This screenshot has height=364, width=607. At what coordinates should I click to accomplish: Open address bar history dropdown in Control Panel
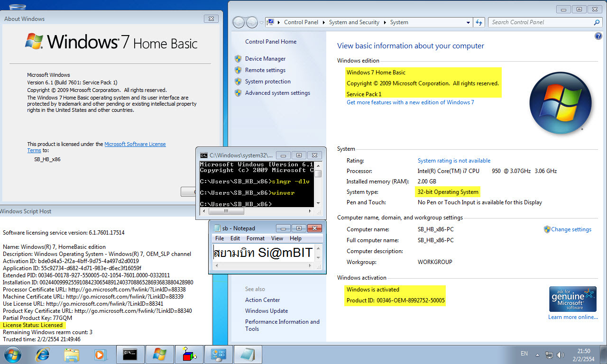(x=468, y=22)
